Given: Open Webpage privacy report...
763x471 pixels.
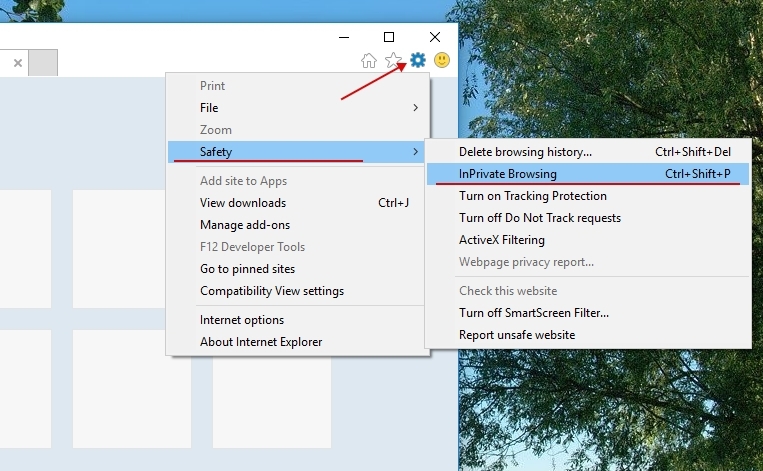Looking at the screenshot, I should click(x=588, y=262).
